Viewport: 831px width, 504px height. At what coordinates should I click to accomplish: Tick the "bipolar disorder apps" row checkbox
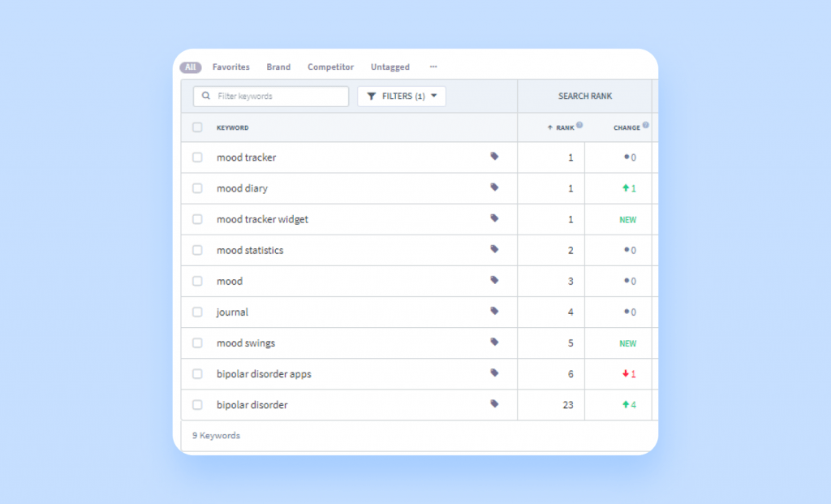pyautogui.click(x=196, y=374)
